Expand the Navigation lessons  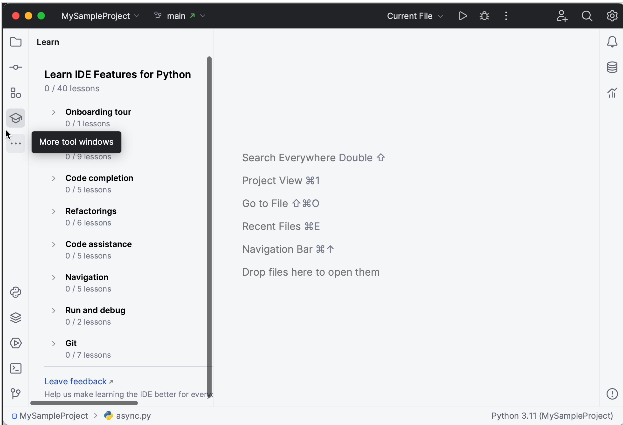click(53, 277)
